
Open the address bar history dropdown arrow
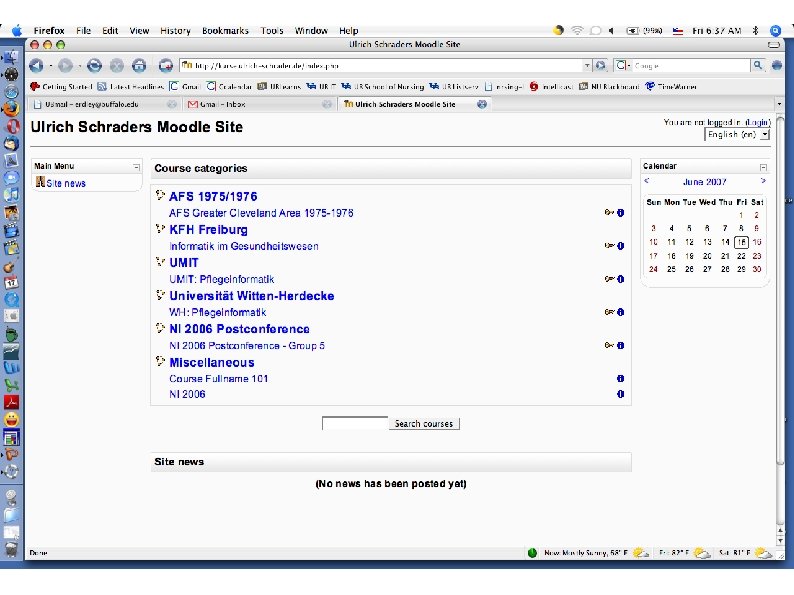(586, 66)
